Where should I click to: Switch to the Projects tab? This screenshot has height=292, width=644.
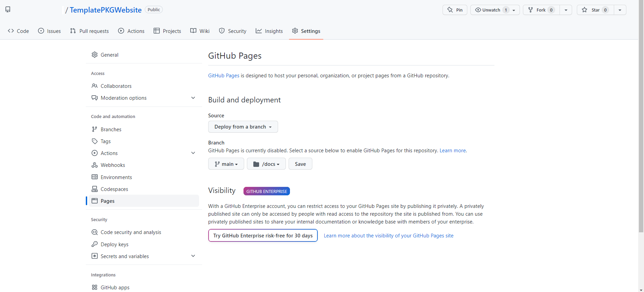pos(168,31)
